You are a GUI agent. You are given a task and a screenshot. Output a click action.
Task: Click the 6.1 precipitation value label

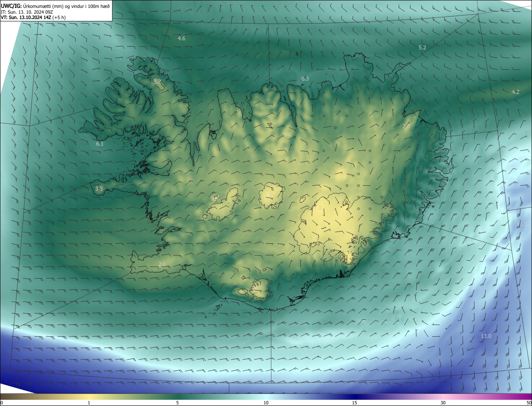(100, 144)
